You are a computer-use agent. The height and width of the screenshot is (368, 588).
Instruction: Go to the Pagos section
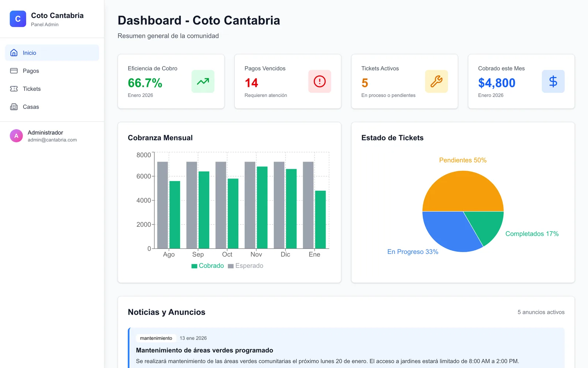tap(52, 71)
